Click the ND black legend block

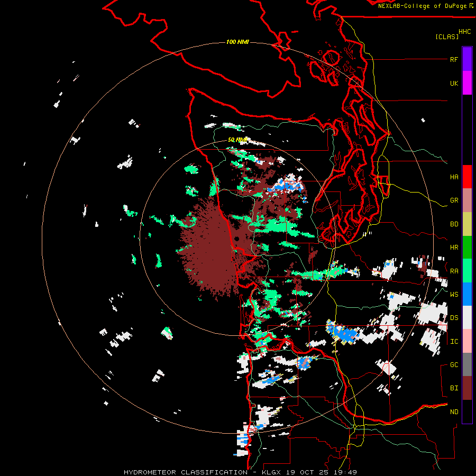(x=467, y=411)
